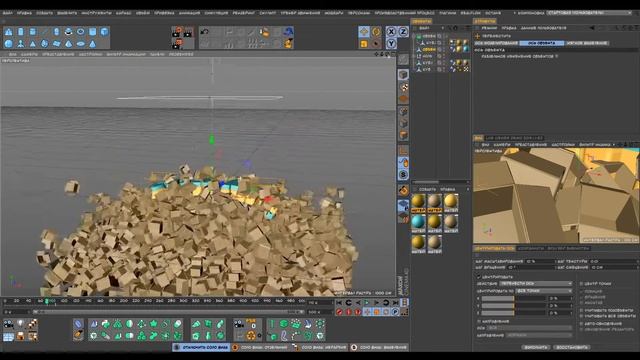Click the model mode cube icon in the side toolbar

(x=403, y=75)
